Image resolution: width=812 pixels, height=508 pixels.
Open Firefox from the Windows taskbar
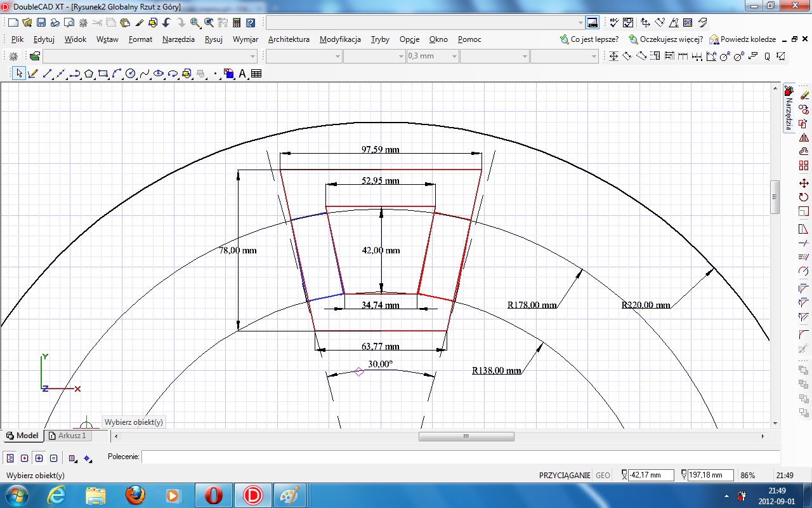pyautogui.click(x=134, y=495)
